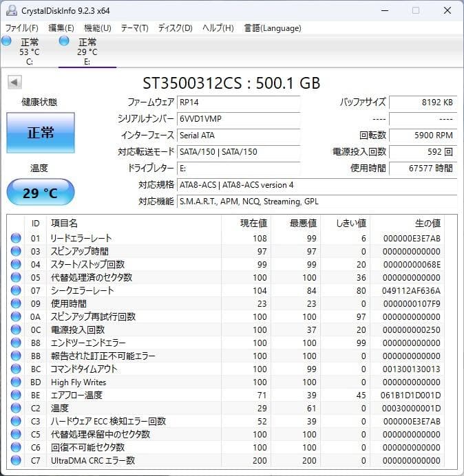Click status icon for 09 使用時間
Viewport: 464px width, 476px height.
coord(16,303)
